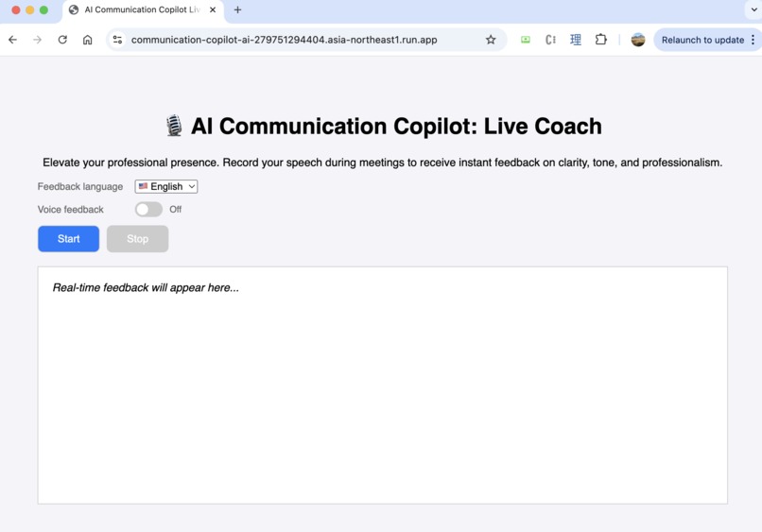Close the AI Communication Copilot tab
The image size is (762, 532).
213,9
